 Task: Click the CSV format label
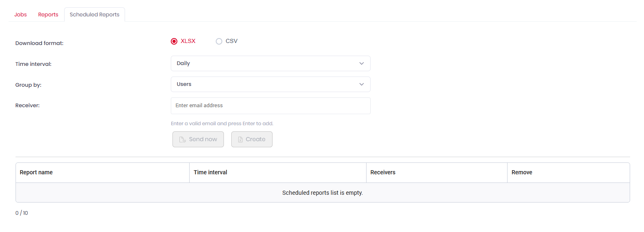pyautogui.click(x=231, y=41)
